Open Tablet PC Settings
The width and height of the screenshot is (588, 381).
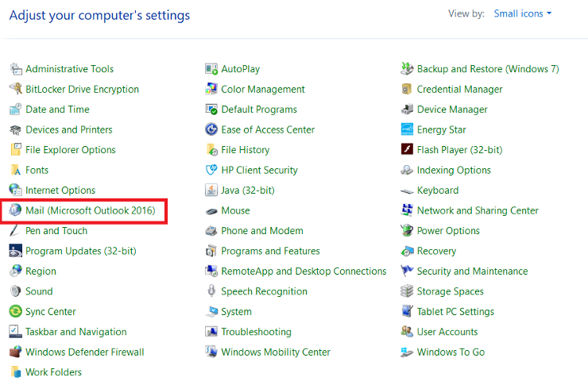point(455,312)
